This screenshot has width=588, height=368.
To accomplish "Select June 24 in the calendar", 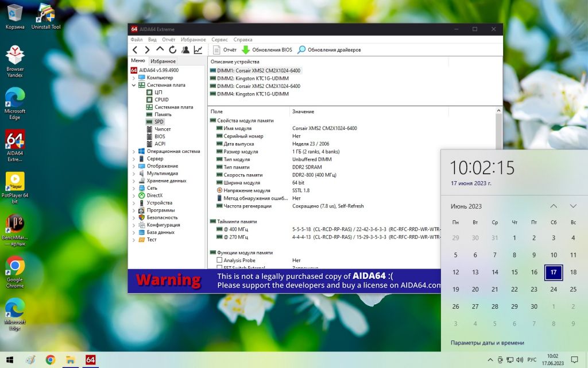I will tap(554, 289).
